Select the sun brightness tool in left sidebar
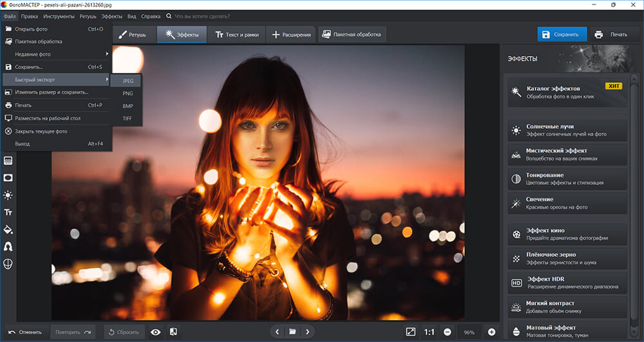Viewport: 644px width, 342px height. pyautogui.click(x=8, y=195)
